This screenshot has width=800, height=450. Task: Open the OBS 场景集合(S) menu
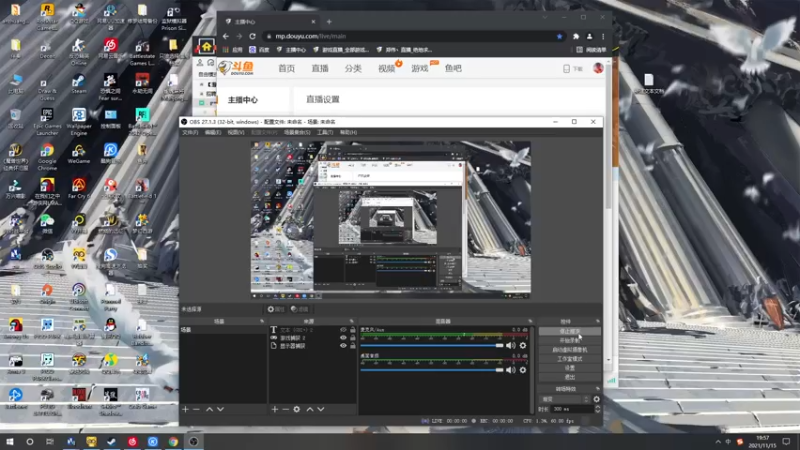(x=297, y=132)
